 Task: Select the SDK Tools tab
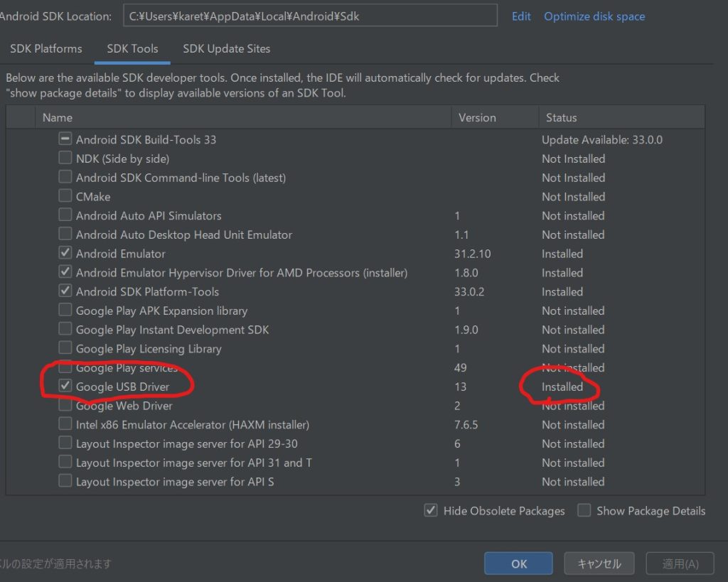click(x=132, y=49)
